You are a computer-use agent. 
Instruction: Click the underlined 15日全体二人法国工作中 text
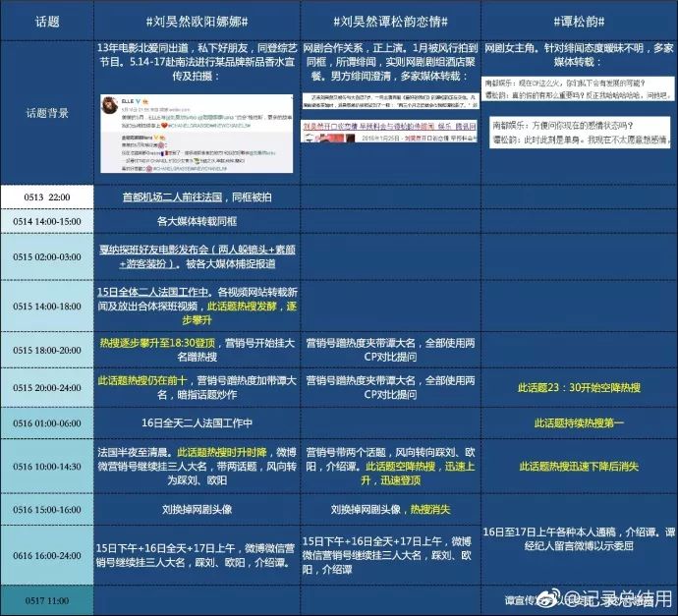(x=153, y=292)
